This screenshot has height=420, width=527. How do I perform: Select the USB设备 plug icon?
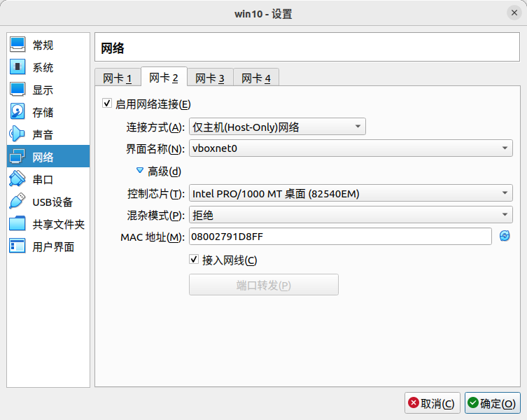tap(17, 202)
